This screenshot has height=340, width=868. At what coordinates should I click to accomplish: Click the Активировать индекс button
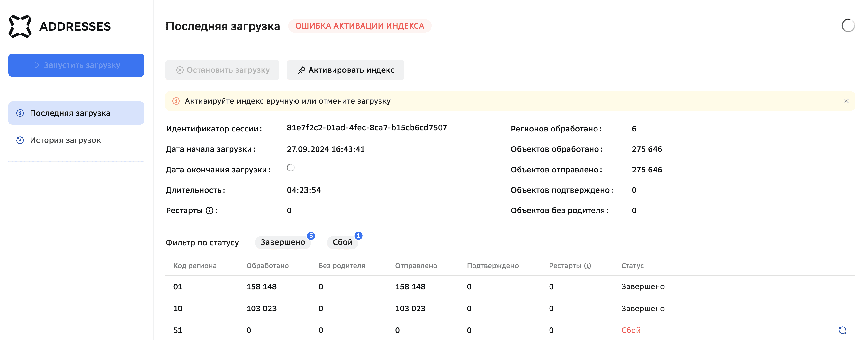[345, 70]
